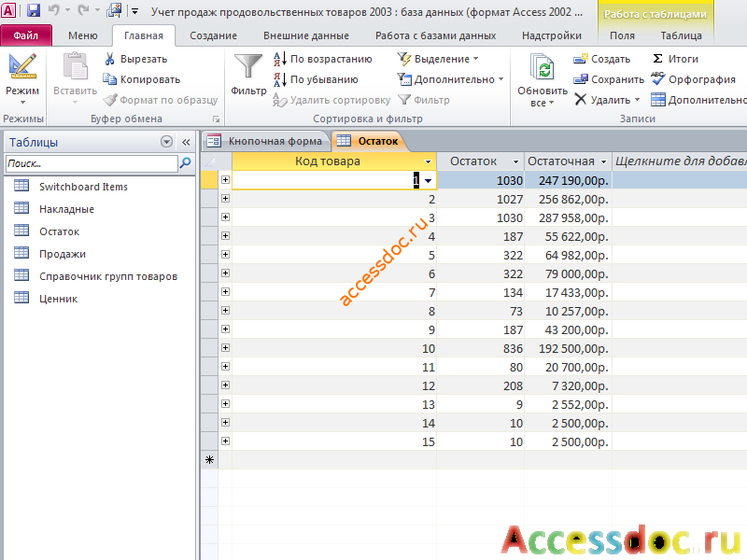This screenshot has width=747, height=560.
Task: Click Сохранить record icon
Action: click(580, 79)
